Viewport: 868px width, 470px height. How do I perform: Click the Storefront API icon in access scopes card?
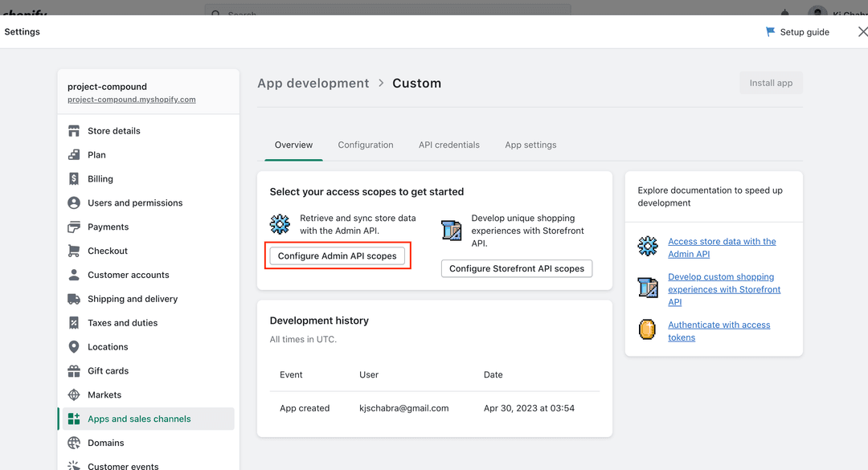[451, 231]
